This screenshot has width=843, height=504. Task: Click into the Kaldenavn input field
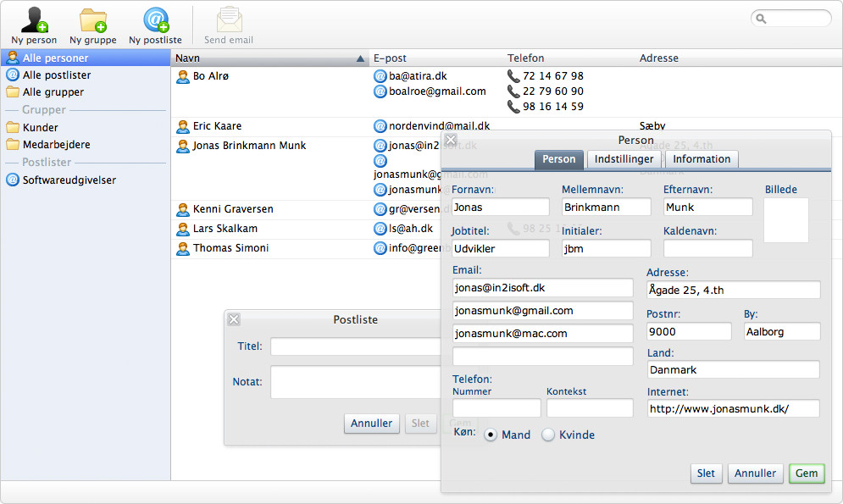pyautogui.click(x=707, y=248)
